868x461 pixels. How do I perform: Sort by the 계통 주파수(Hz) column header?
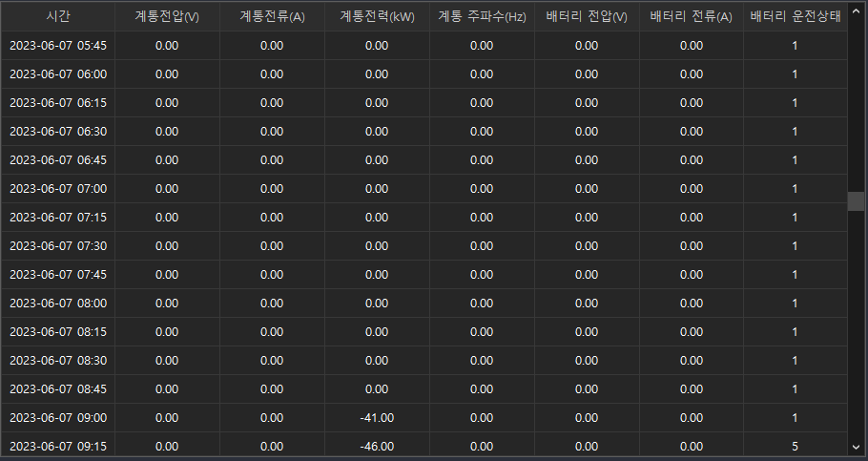[x=482, y=16]
